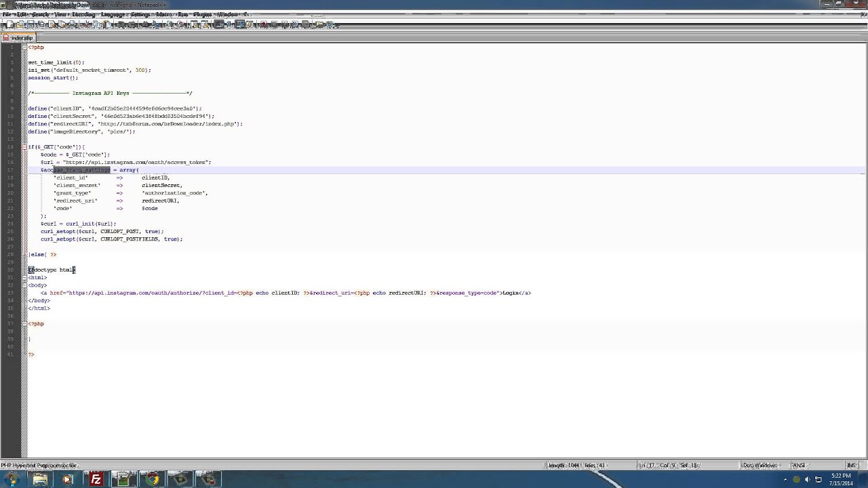Image resolution: width=868 pixels, height=488 pixels.
Task: Collapse the fold marker at line 1 <?php
Action: pyautogui.click(x=24, y=47)
